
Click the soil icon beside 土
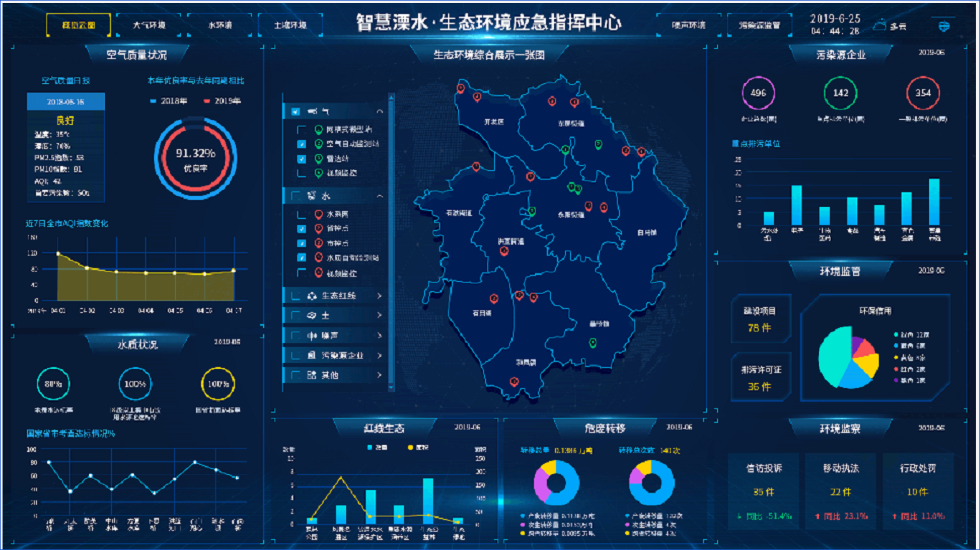(x=312, y=316)
